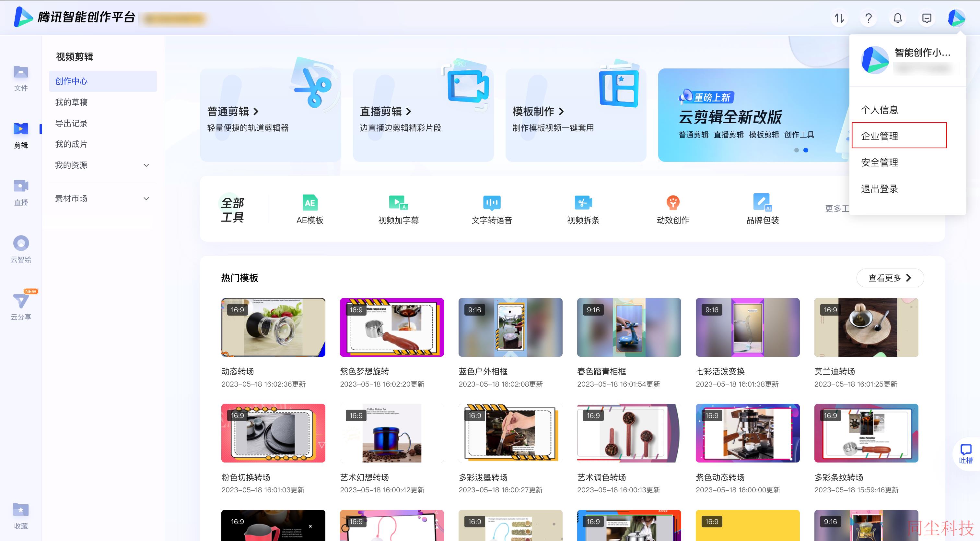This screenshot has height=541, width=980.
Task: Choose 安全管理 from the account menu
Action: tap(879, 162)
